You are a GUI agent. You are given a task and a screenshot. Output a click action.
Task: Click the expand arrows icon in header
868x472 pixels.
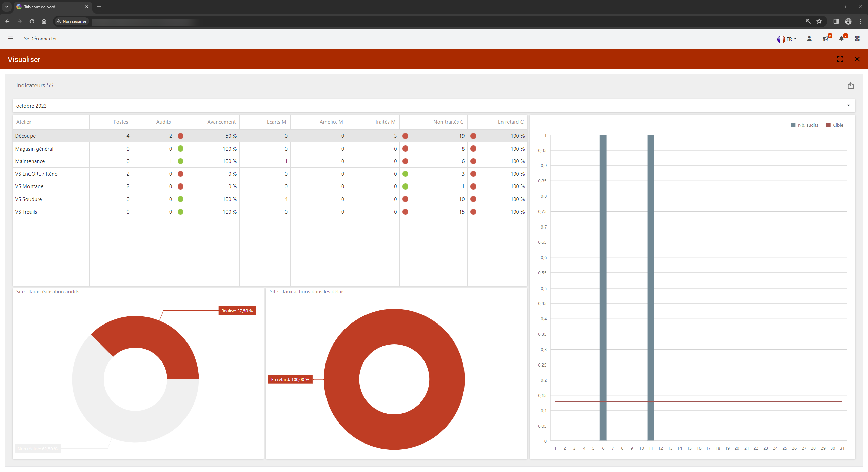[x=857, y=39]
